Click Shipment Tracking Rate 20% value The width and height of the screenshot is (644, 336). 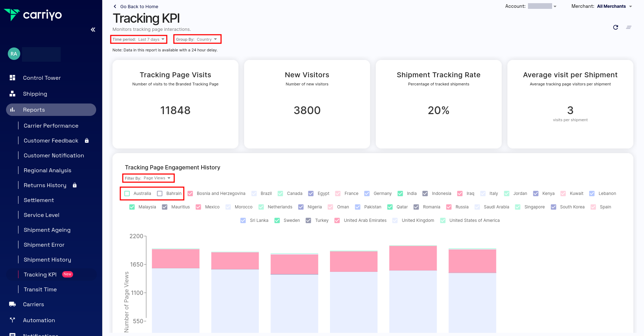click(x=439, y=110)
